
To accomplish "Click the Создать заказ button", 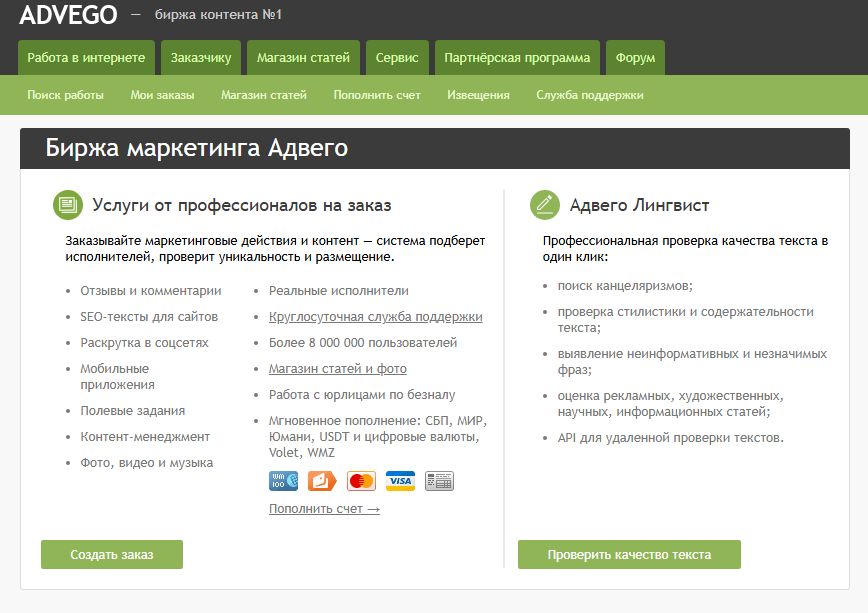I will pyautogui.click(x=112, y=554).
